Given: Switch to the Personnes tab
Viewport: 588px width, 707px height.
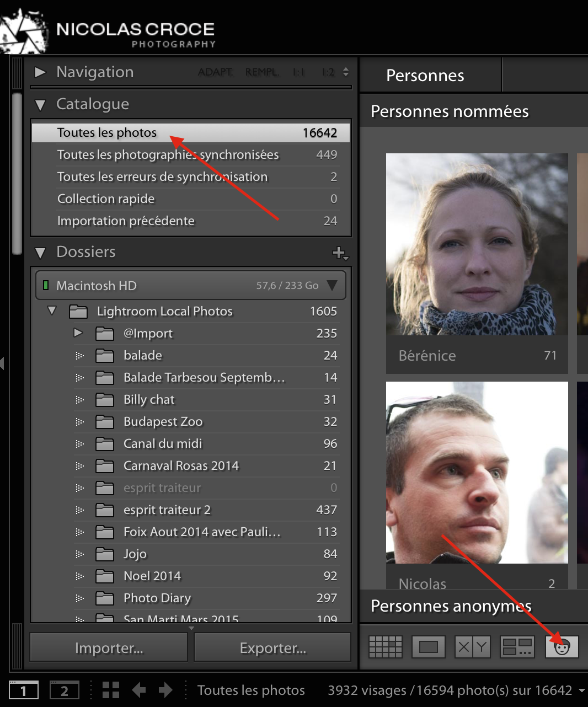Looking at the screenshot, I should click(x=425, y=75).
